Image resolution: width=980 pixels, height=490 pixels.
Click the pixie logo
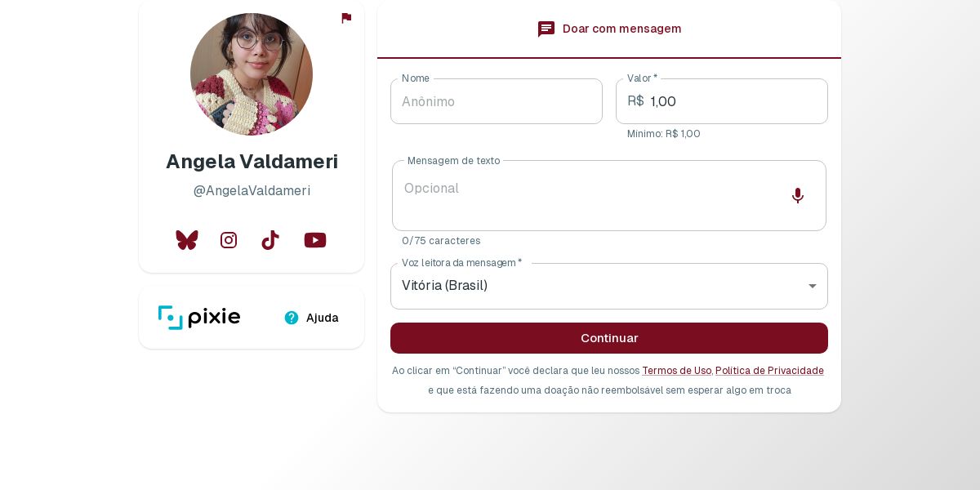click(199, 318)
